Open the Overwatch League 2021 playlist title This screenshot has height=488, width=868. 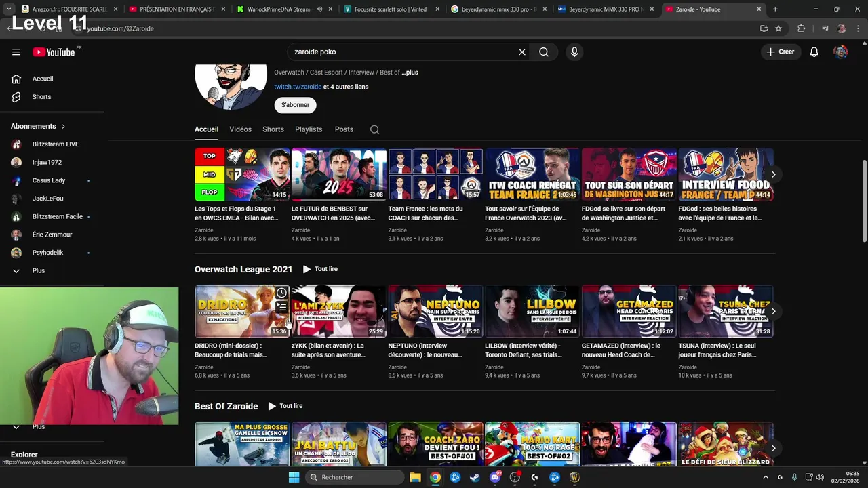[x=243, y=269]
